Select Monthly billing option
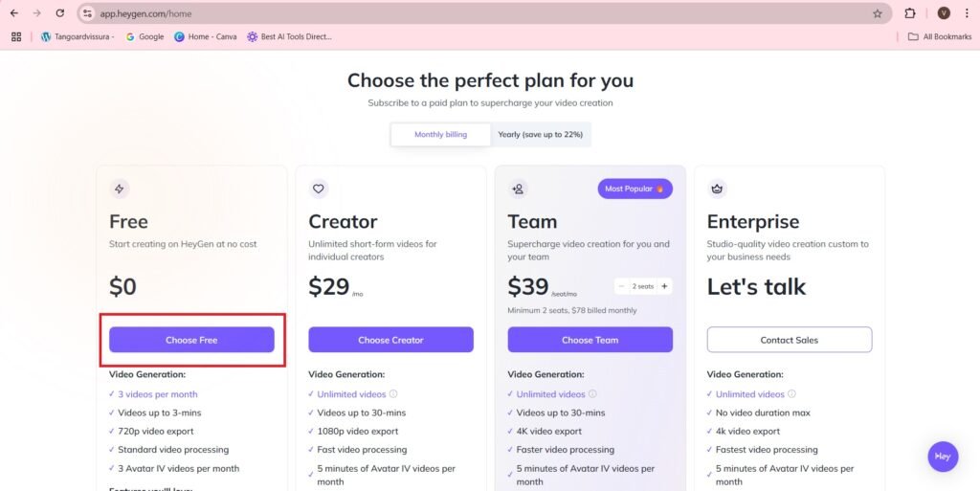This screenshot has width=980, height=491. click(x=440, y=134)
